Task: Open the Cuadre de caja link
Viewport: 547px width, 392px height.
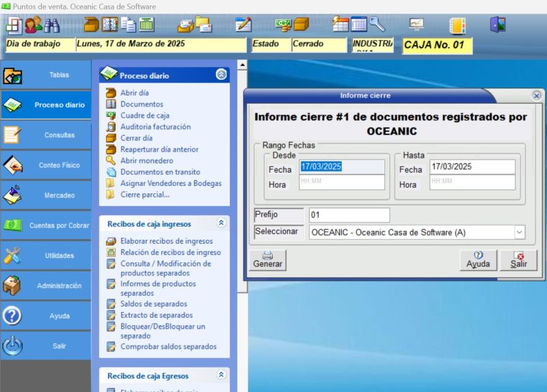Action: pyautogui.click(x=145, y=115)
